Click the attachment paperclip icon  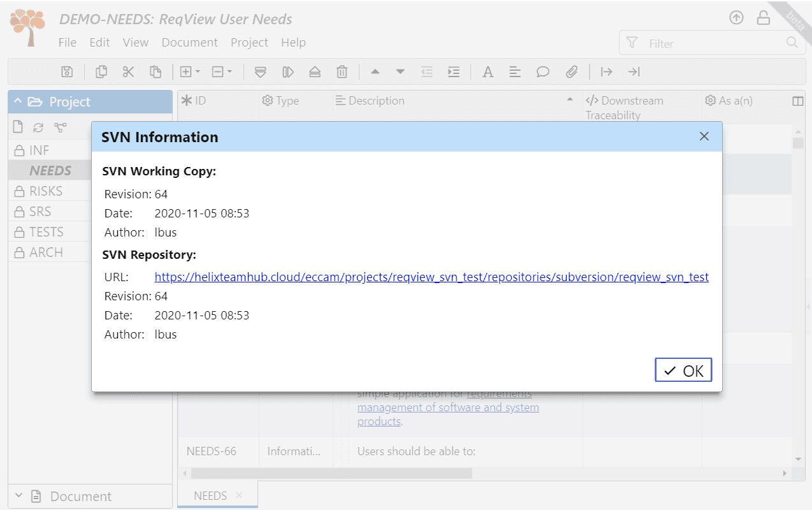(x=571, y=71)
